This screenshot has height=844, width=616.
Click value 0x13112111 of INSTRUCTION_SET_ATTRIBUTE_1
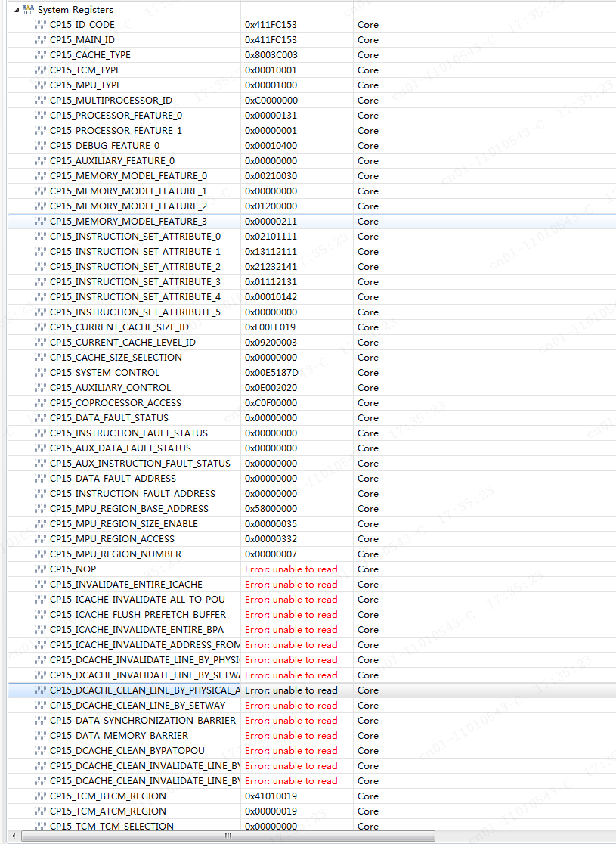click(x=271, y=251)
